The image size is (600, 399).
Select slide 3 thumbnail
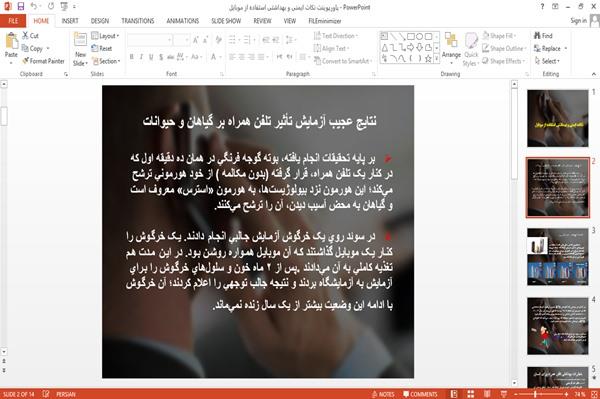(558, 257)
